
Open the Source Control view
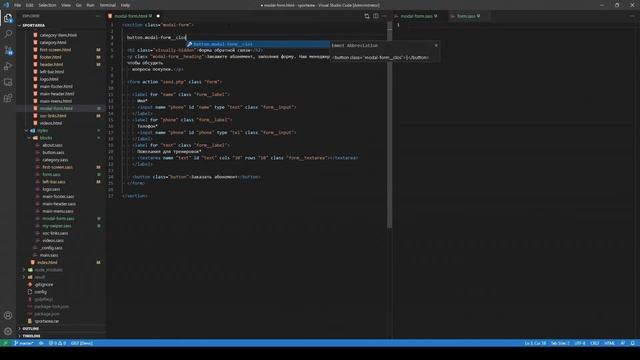(8, 51)
